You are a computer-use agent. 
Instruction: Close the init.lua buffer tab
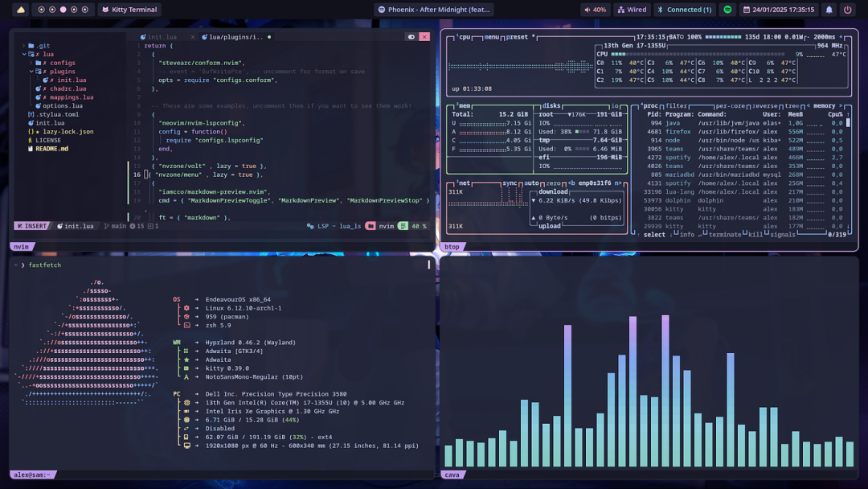pyautogui.click(x=193, y=37)
